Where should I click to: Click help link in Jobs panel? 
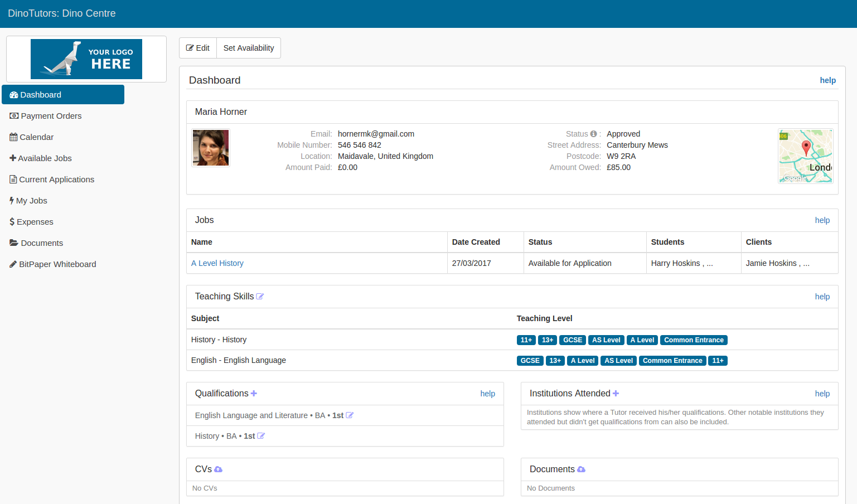pyautogui.click(x=822, y=220)
